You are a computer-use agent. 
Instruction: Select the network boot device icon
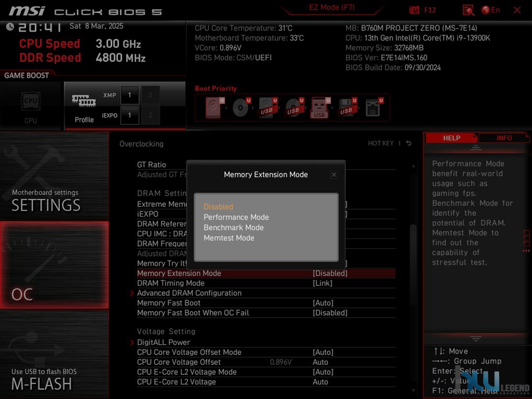pyautogui.click(x=374, y=108)
